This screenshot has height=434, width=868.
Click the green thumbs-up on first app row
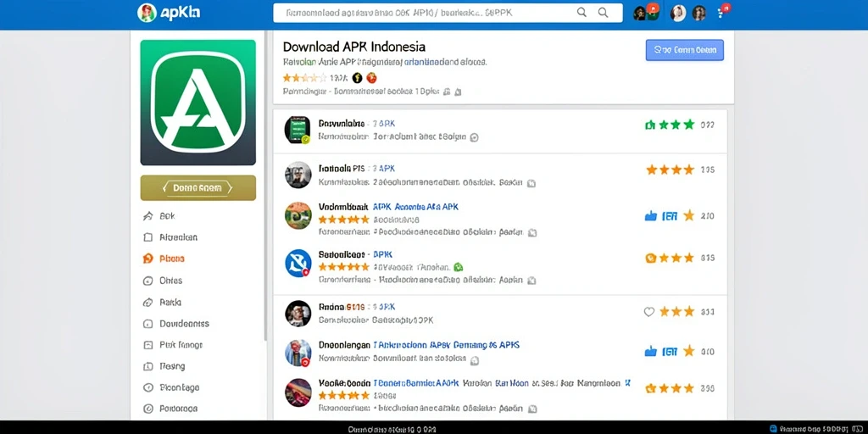(x=650, y=125)
